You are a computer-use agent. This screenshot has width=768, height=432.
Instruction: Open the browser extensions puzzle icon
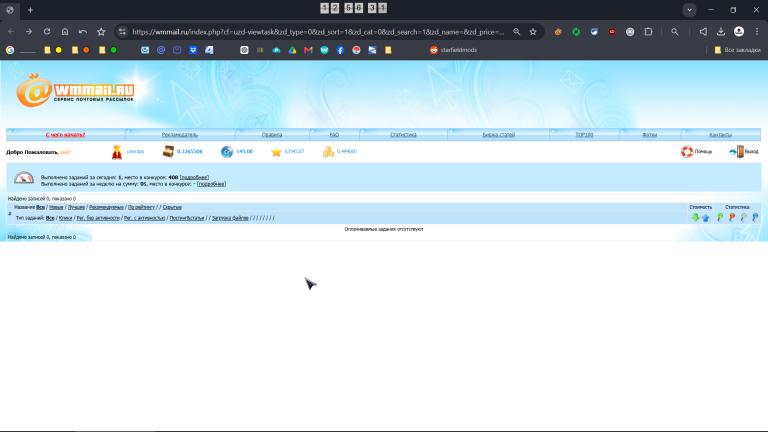coord(648,32)
